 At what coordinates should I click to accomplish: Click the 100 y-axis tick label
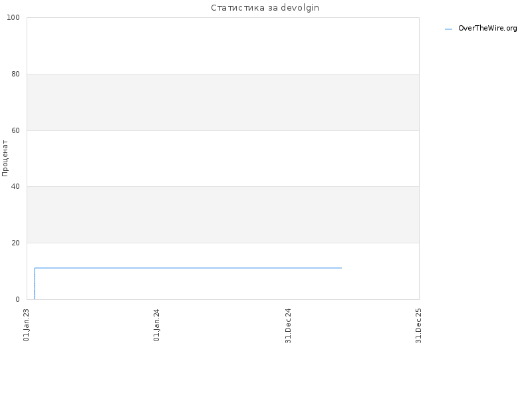click(x=13, y=18)
